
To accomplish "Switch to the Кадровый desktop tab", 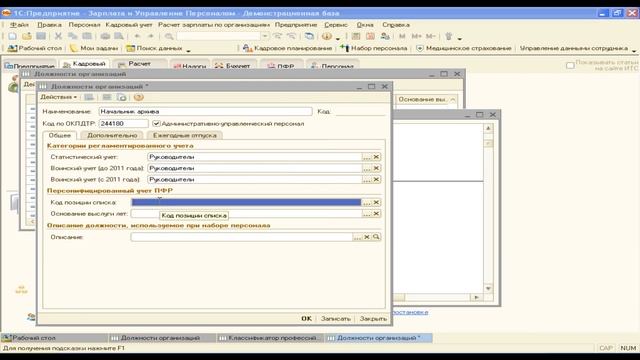I will pyautogui.click(x=84, y=64).
